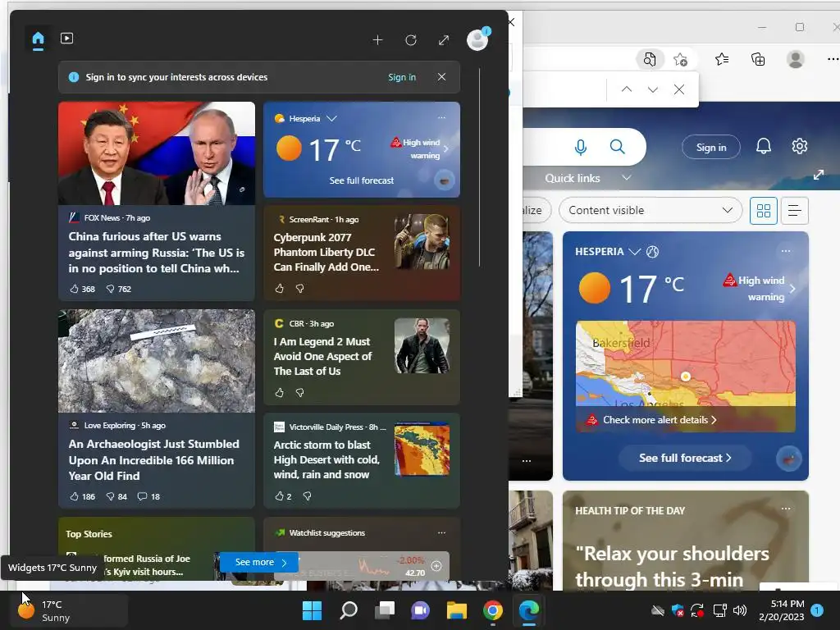Open the Archaeologist 166 Million Year article

coord(153,459)
